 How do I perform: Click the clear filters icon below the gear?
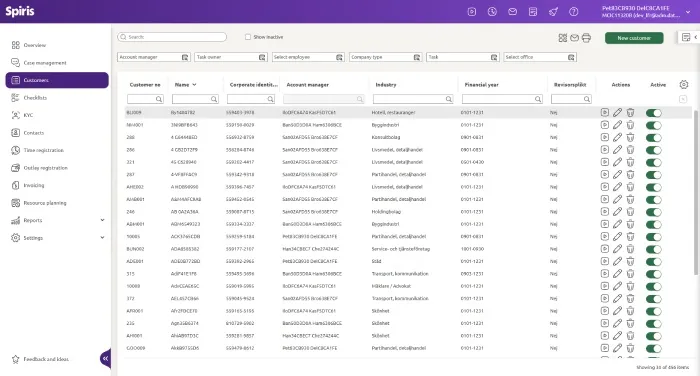683,99
